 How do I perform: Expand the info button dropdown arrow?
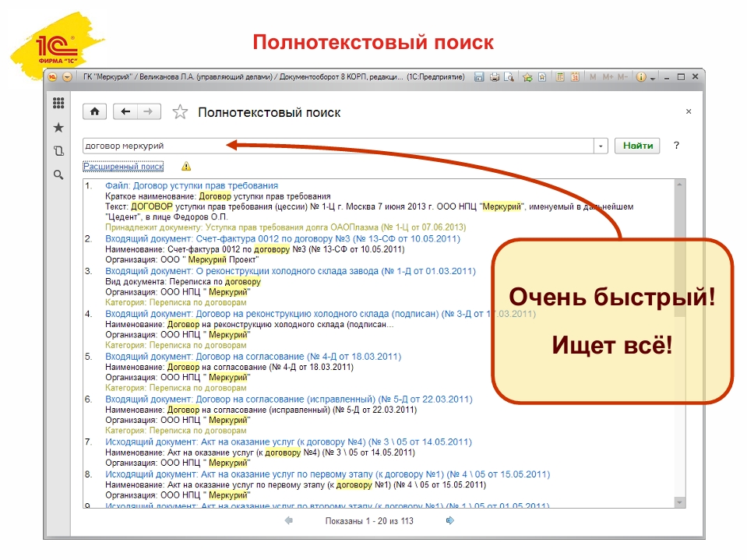[652, 78]
